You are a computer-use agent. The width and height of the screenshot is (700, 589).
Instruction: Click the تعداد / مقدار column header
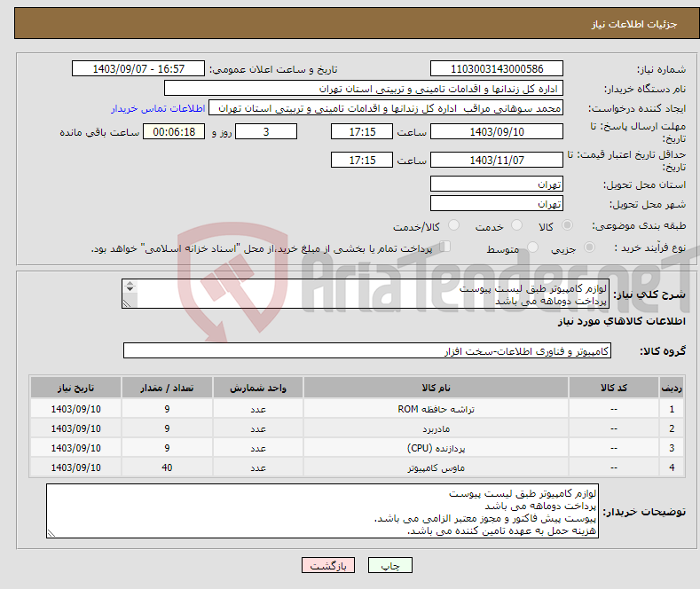coord(167,388)
